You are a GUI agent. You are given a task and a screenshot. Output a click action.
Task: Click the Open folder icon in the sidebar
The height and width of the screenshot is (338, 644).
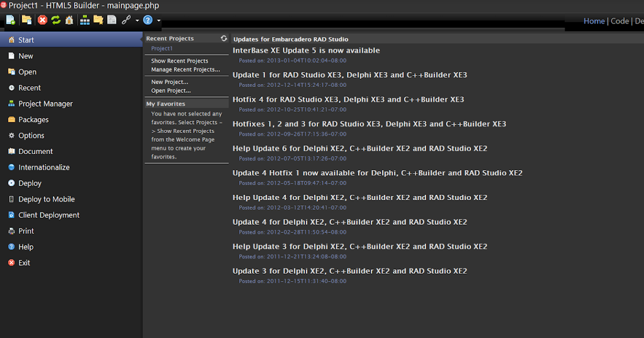pyautogui.click(x=11, y=71)
